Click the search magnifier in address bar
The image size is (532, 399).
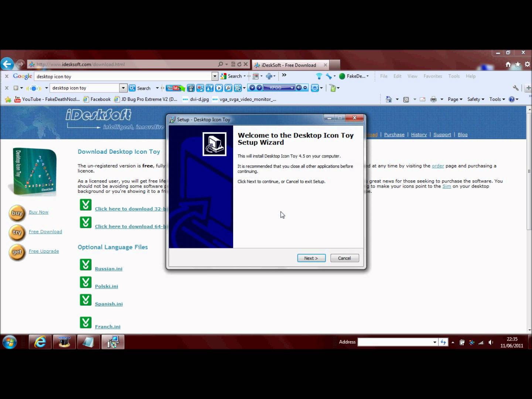click(220, 64)
